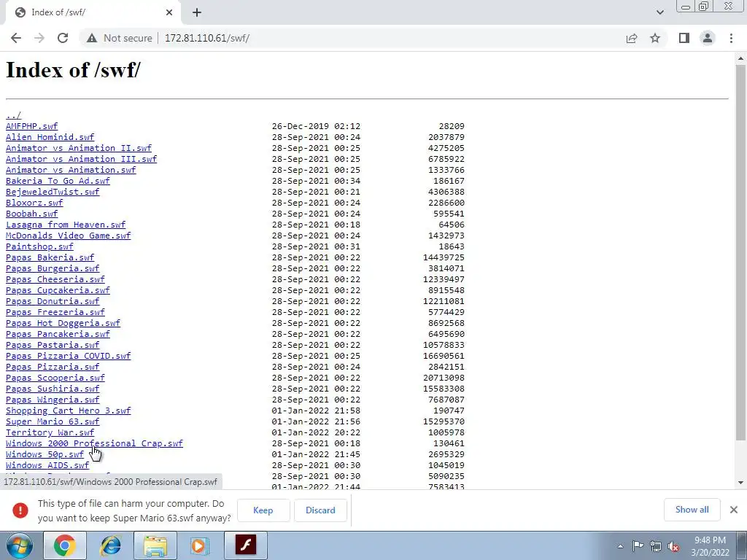The width and height of the screenshot is (747, 560).
Task: Open Papas Pastaria.swf
Action: pos(53,345)
